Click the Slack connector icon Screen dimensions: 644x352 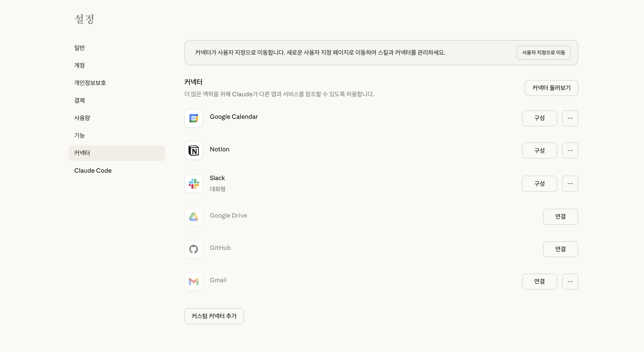(194, 184)
